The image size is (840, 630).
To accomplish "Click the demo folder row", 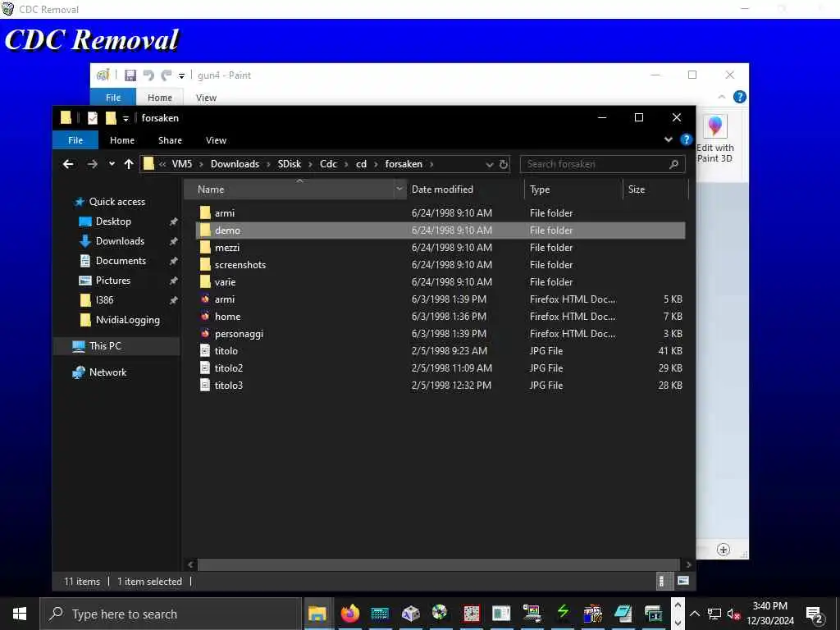I will (x=441, y=231).
